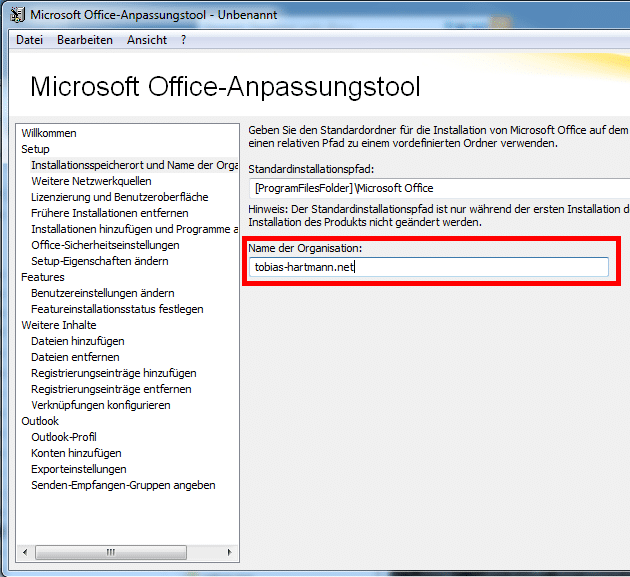The height and width of the screenshot is (577, 630).
Task: Open Weitere Netzwerkquellen page
Action: click(91, 181)
